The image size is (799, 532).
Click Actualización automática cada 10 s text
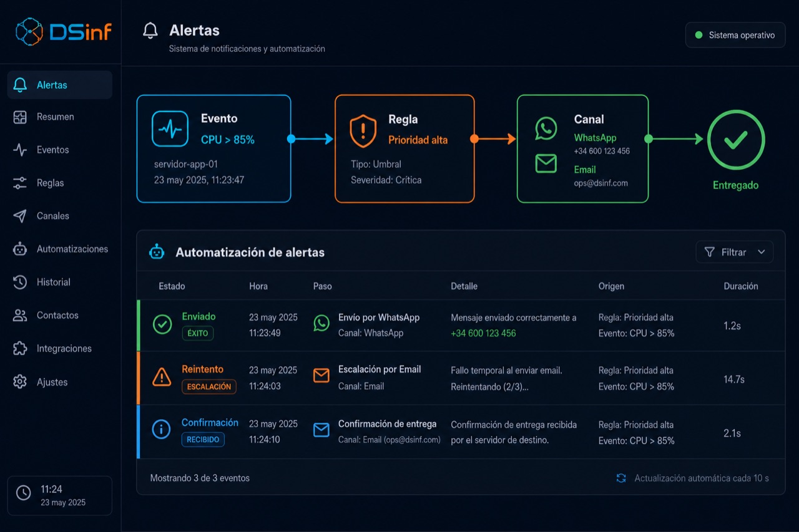[702, 478]
